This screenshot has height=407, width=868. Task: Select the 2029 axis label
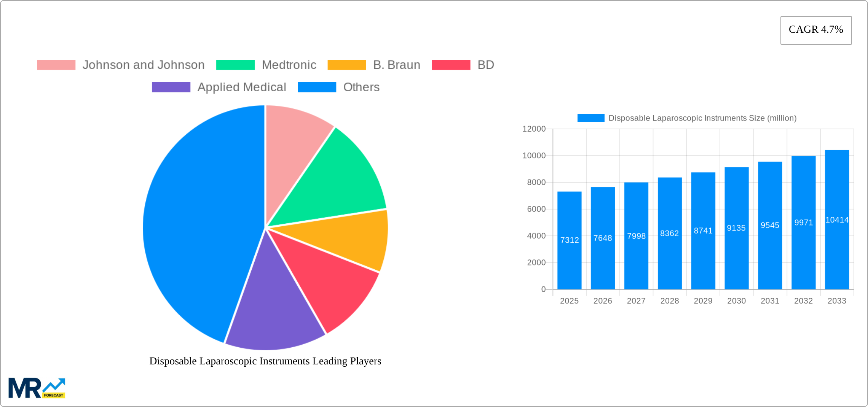(x=703, y=301)
